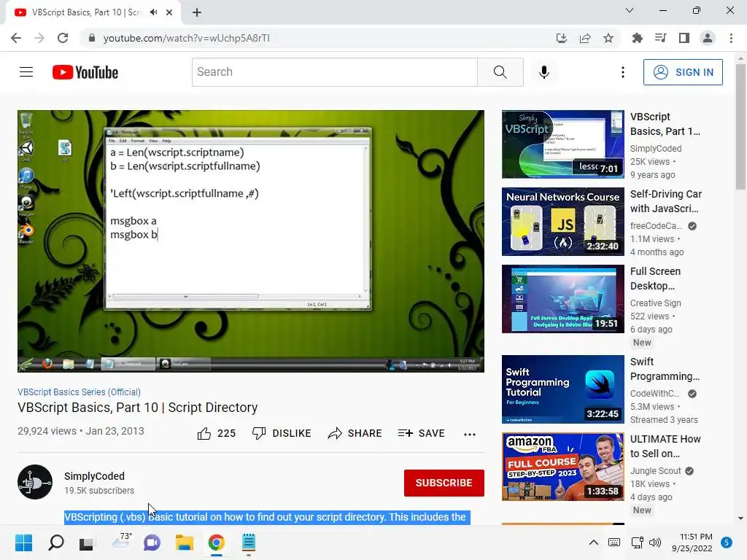Go back in browser history
This screenshot has width=747, height=560.
coord(16,38)
